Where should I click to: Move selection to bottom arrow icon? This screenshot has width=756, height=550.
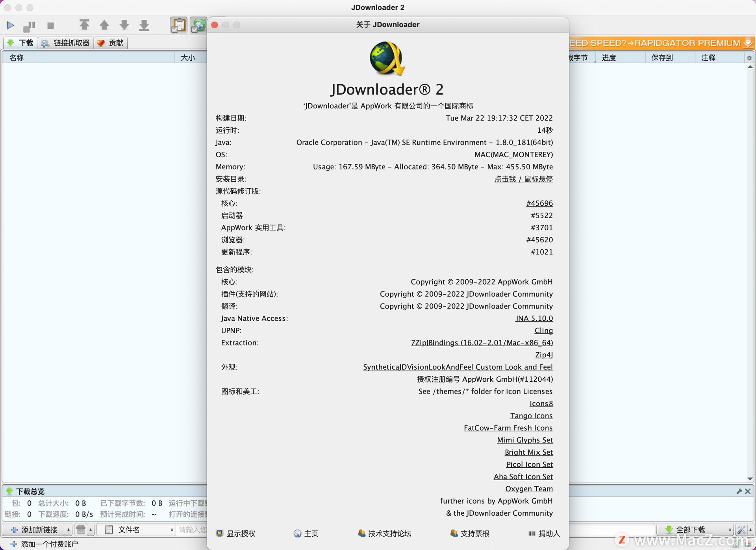144,25
